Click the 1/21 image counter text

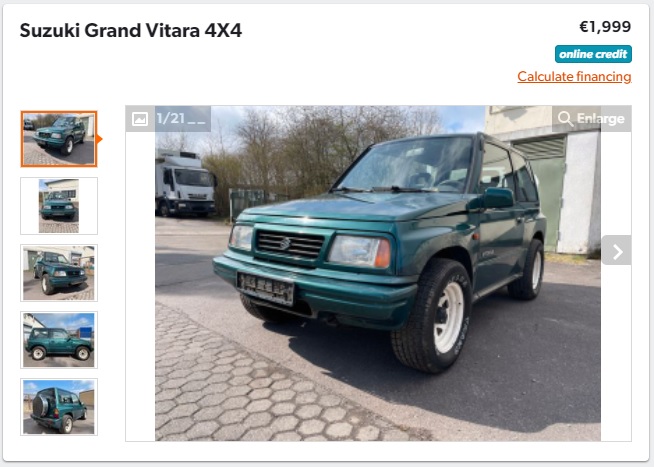(x=170, y=118)
